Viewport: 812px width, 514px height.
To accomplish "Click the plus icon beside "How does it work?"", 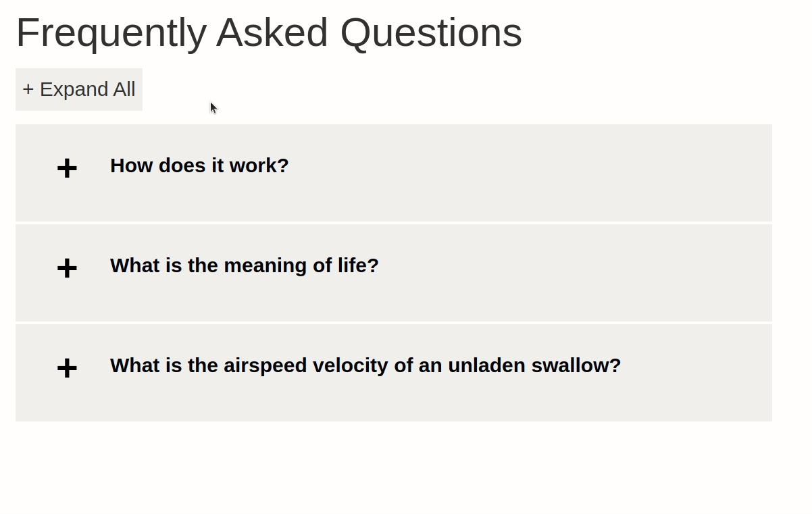I will [x=67, y=168].
